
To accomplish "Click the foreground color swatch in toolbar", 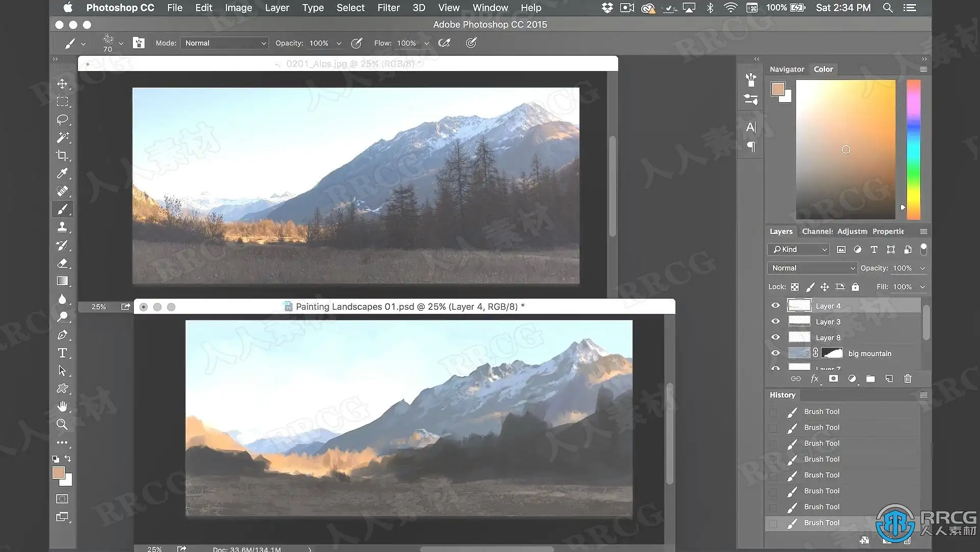I will (58, 473).
